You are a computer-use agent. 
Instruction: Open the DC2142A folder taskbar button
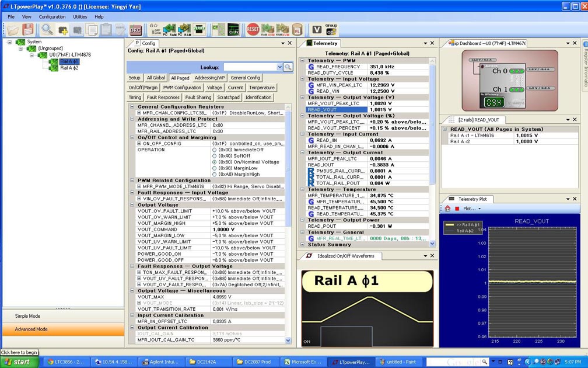pyautogui.click(x=208, y=362)
